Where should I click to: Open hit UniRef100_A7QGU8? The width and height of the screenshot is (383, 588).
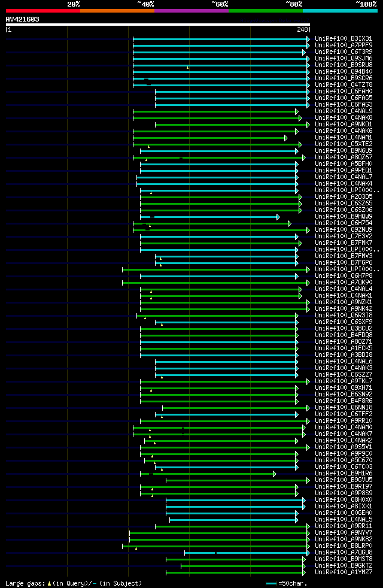pyautogui.click(x=344, y=553)
